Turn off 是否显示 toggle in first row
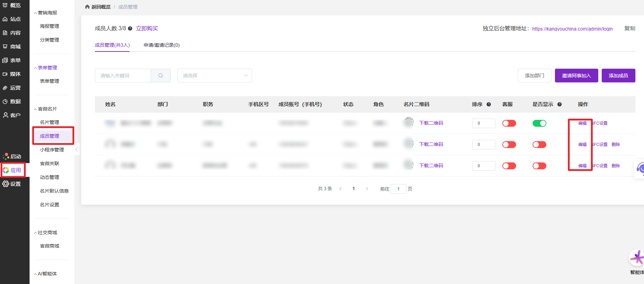 coord(539,123)
